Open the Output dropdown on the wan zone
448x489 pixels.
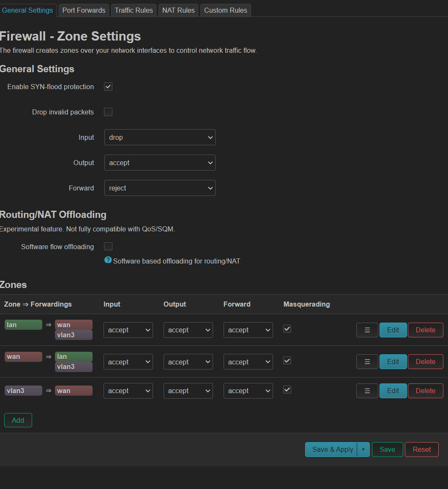click(x=188, y=361)
